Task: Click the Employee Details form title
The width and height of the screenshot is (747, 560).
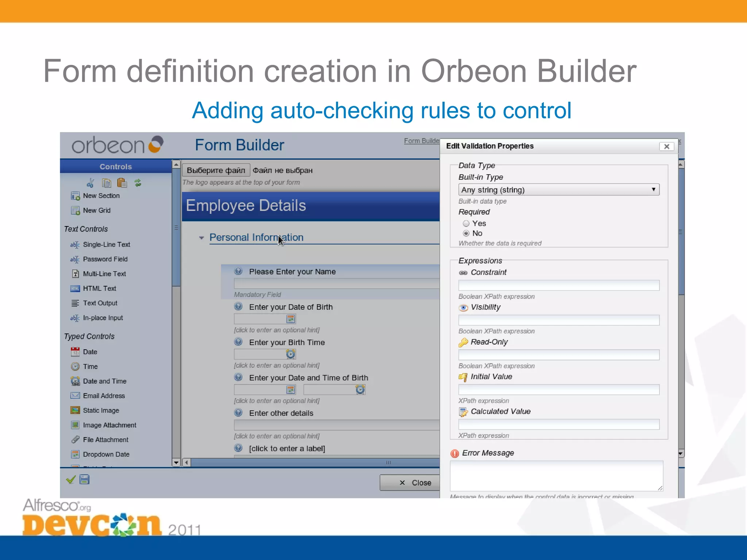Action: click(246, 206)
